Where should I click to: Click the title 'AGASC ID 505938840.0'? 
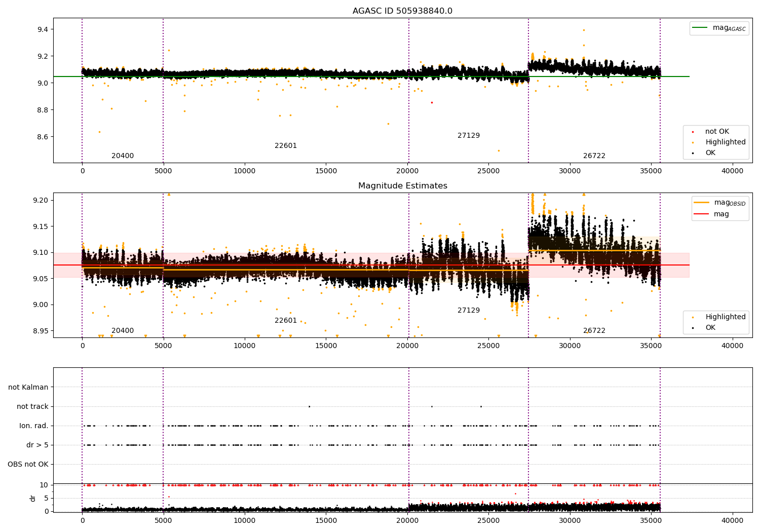point(402,11)
